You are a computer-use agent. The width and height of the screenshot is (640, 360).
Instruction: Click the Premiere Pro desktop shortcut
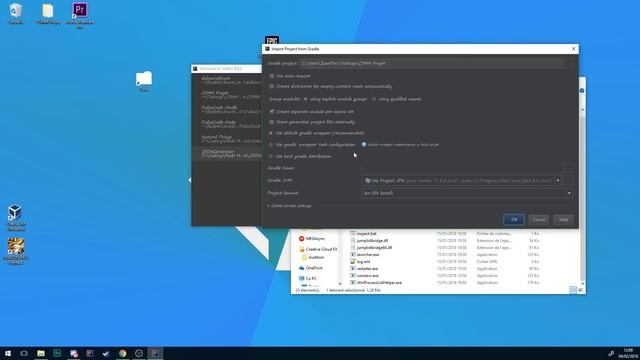pos(80,15)
